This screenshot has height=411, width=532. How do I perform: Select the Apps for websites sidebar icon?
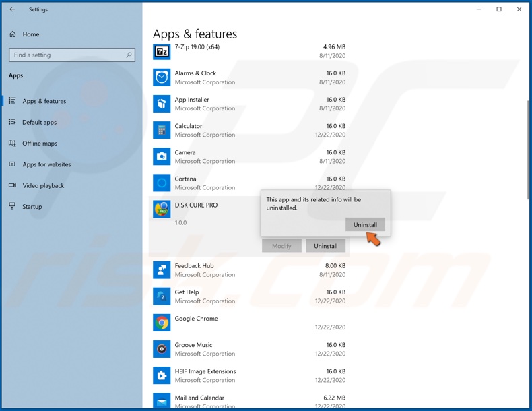tap(12, 164)
